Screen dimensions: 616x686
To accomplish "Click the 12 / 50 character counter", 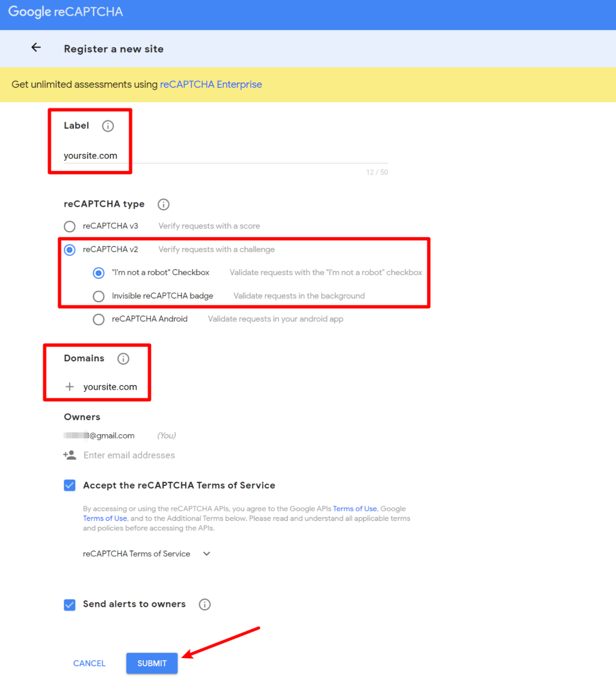I will coord(377,172).
